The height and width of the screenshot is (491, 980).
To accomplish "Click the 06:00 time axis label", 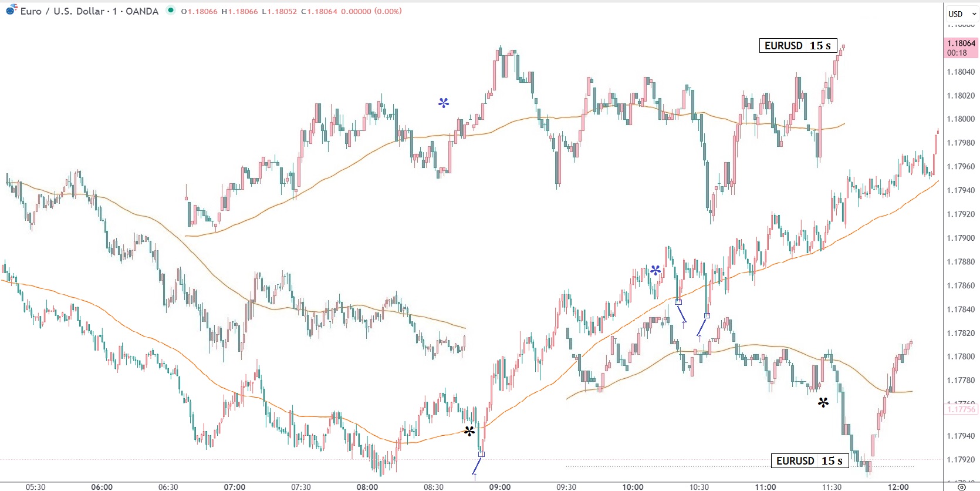I will point(102,487).
